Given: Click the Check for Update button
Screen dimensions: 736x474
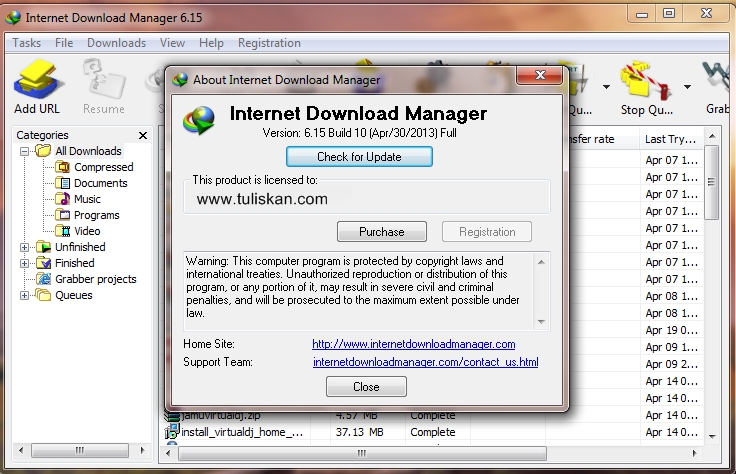Looking at the screenshot, I should click(x=359, y=156).
